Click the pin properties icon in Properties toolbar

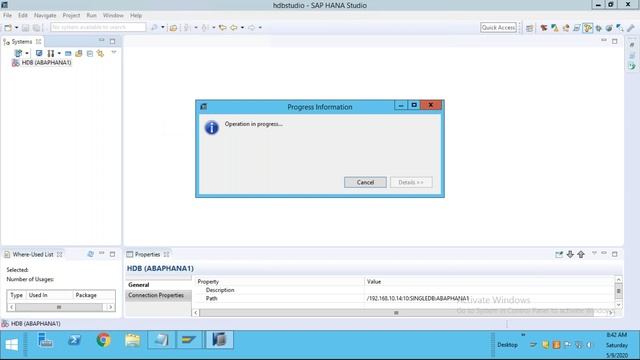tap(559, 254)
